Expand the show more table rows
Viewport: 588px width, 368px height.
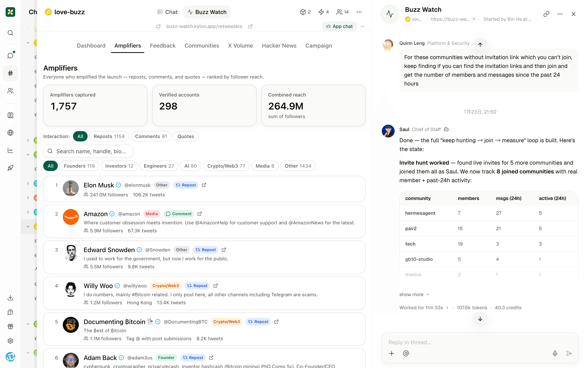414,294
